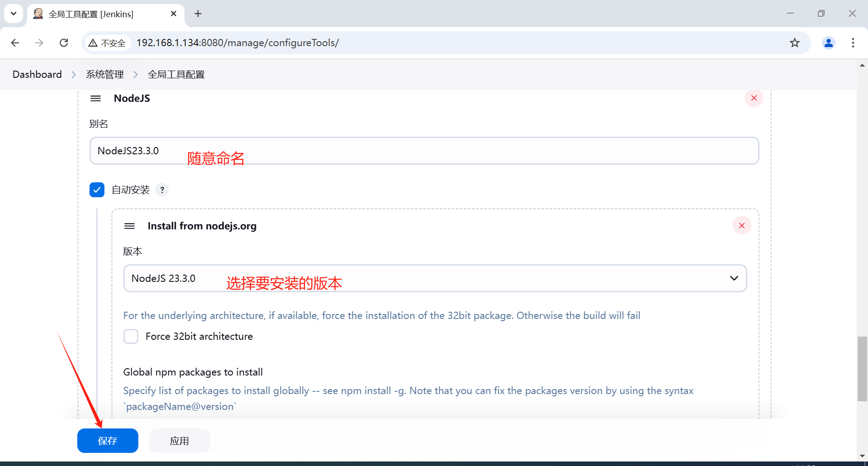Minimize the browser window

790,14
